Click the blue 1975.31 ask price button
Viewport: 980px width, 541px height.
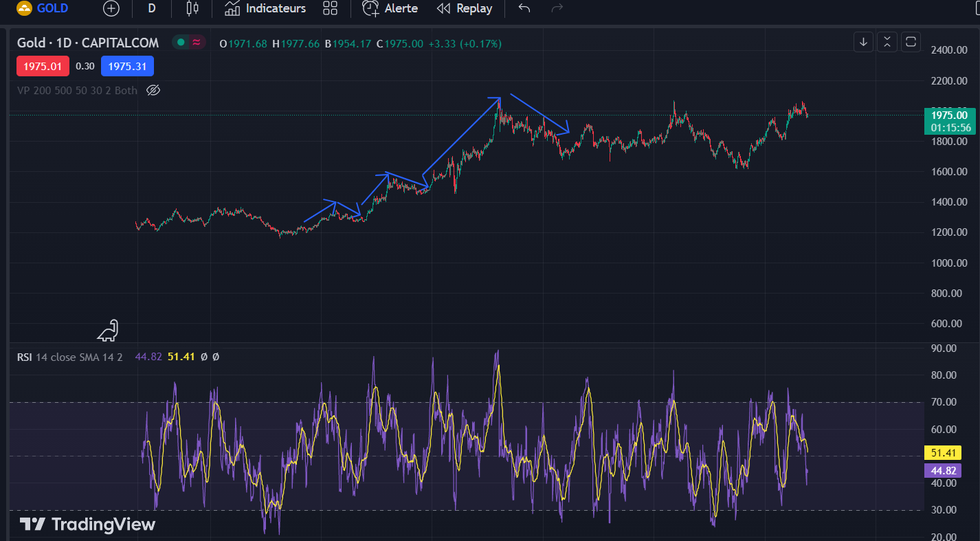127,66
